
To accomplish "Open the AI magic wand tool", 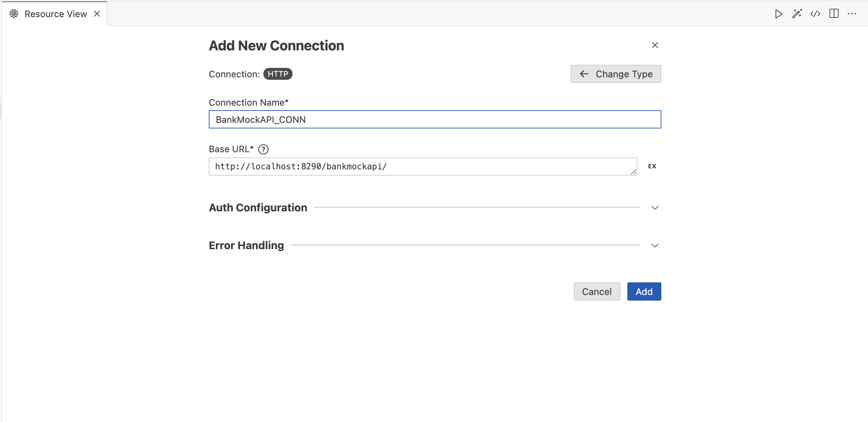I will coord(797,14).
